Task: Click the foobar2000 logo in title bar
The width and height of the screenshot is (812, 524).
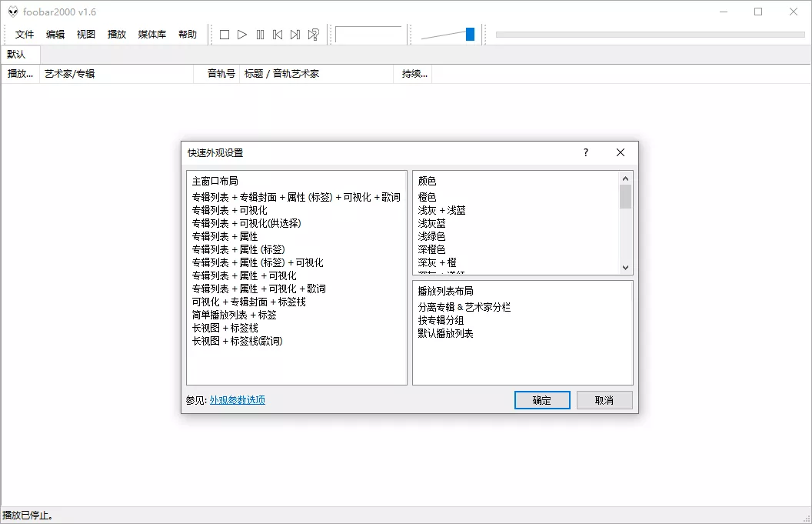Action: pos(13,12)
